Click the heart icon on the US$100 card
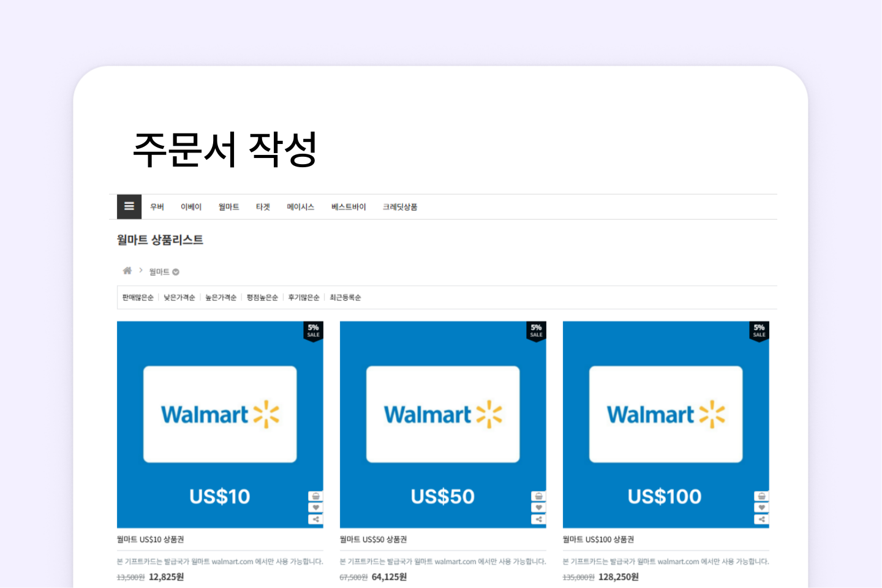Viewport: 882px width, 588px height. (761, 508)
